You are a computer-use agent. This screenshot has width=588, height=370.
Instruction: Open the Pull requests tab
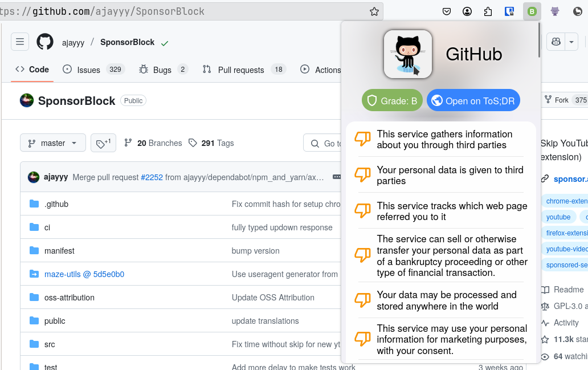244,70
